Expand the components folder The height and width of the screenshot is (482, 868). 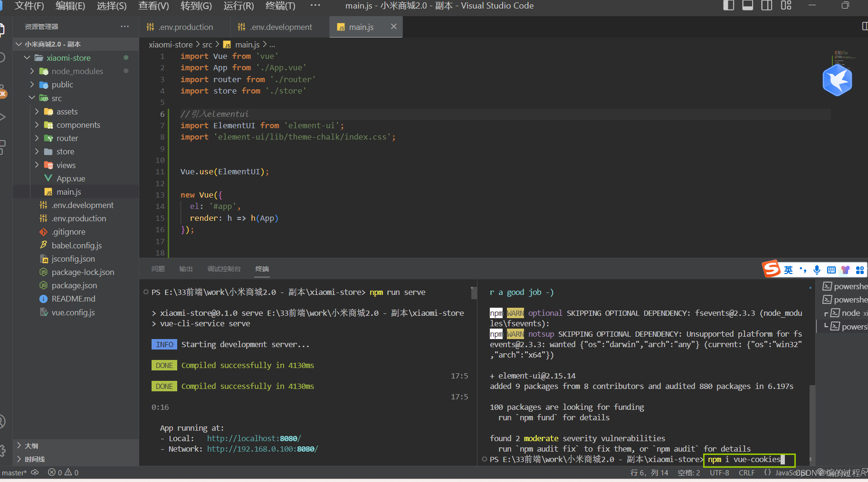point(76,125)
